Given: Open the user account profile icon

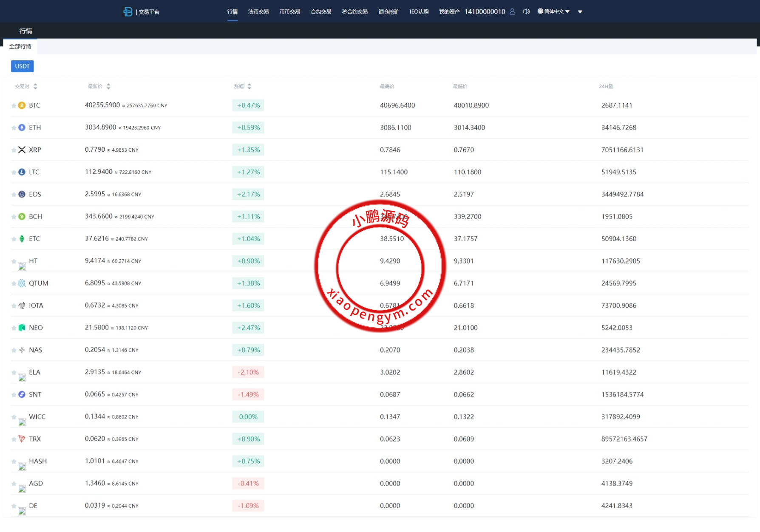Looking at the screenshot, I should point(512,11).
